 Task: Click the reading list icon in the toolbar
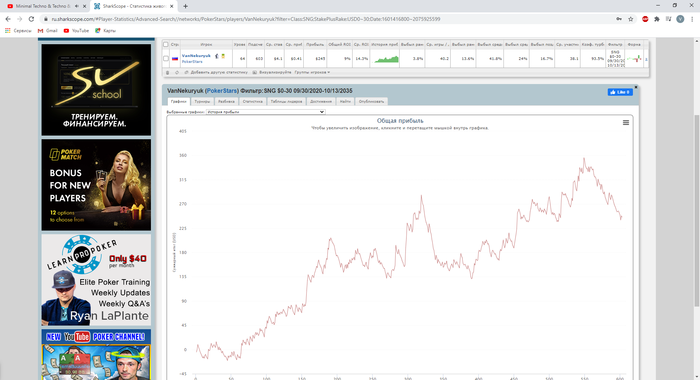668,19
